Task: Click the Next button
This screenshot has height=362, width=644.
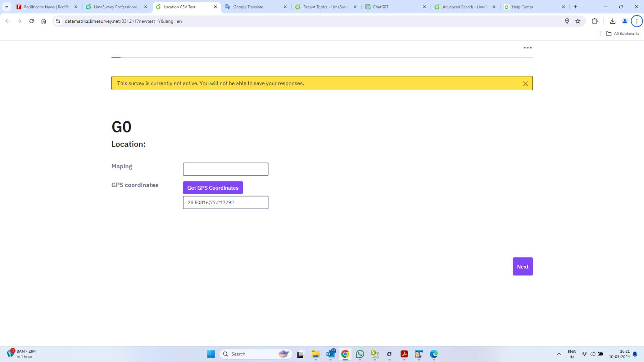Action: pyautogui.click(x=522, y=266)
